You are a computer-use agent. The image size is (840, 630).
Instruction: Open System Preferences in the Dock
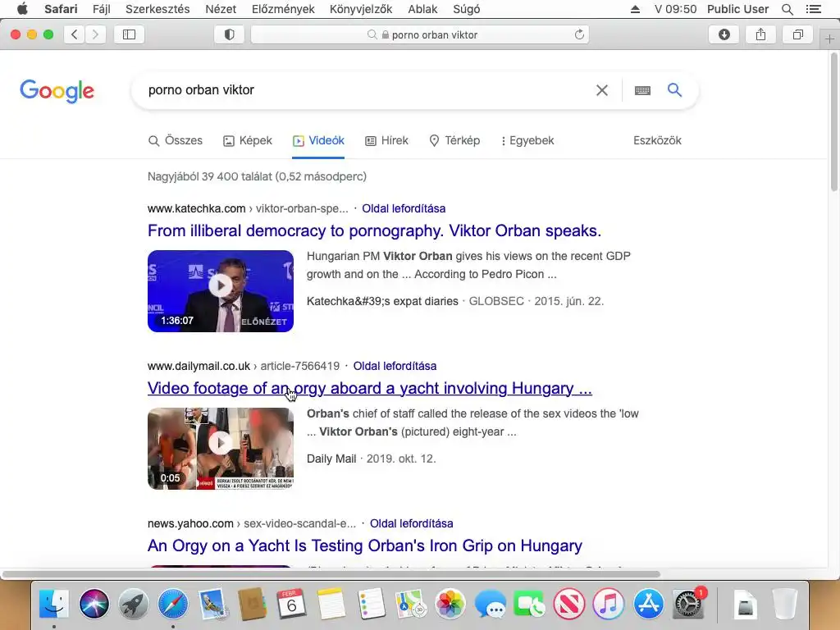[x=688, y=604]
